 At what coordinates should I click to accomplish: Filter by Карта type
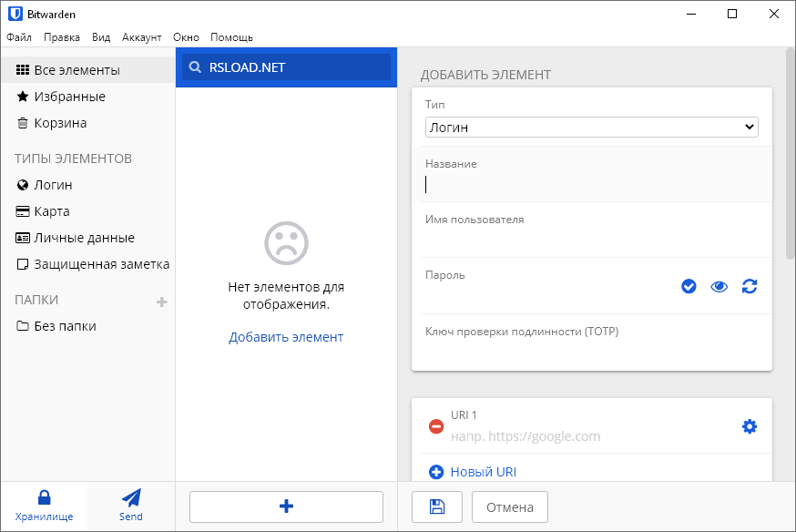pos(88,211)
